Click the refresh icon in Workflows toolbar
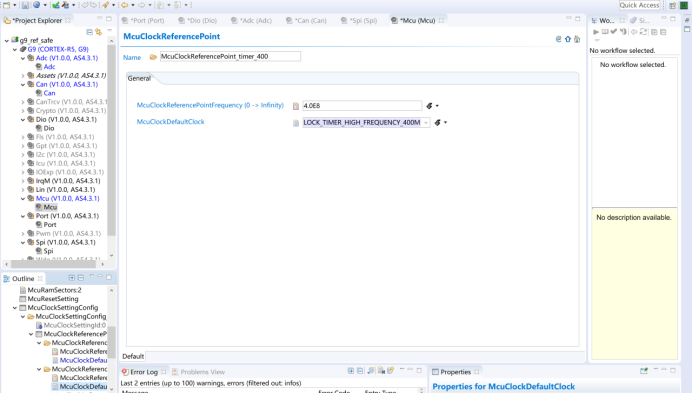 coord(644,32)
